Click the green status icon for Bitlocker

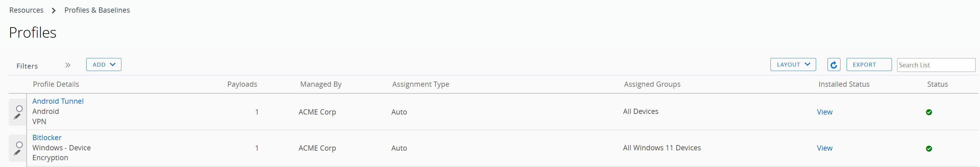tap(929, 148)
